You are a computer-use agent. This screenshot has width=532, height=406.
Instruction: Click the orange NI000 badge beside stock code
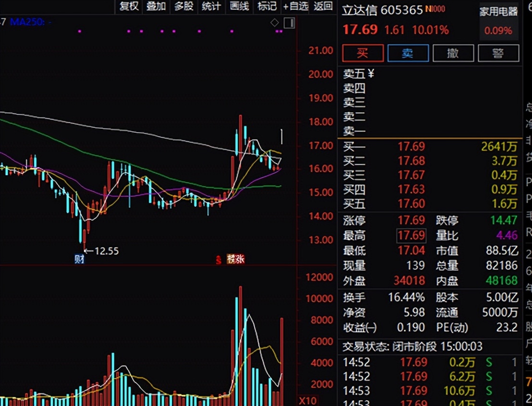click(x=435, y=9)
